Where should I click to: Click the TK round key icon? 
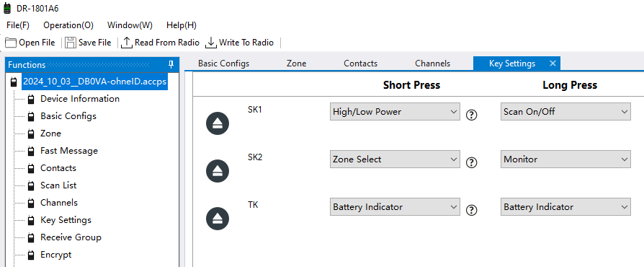tap(218, 219)
